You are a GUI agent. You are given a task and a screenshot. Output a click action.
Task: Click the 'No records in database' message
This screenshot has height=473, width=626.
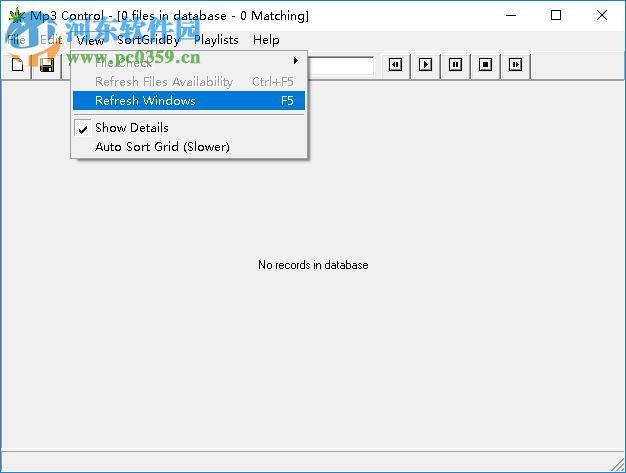[313, 265]
